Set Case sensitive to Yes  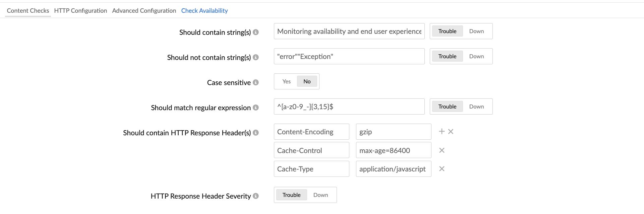click(x=286, y=81)
